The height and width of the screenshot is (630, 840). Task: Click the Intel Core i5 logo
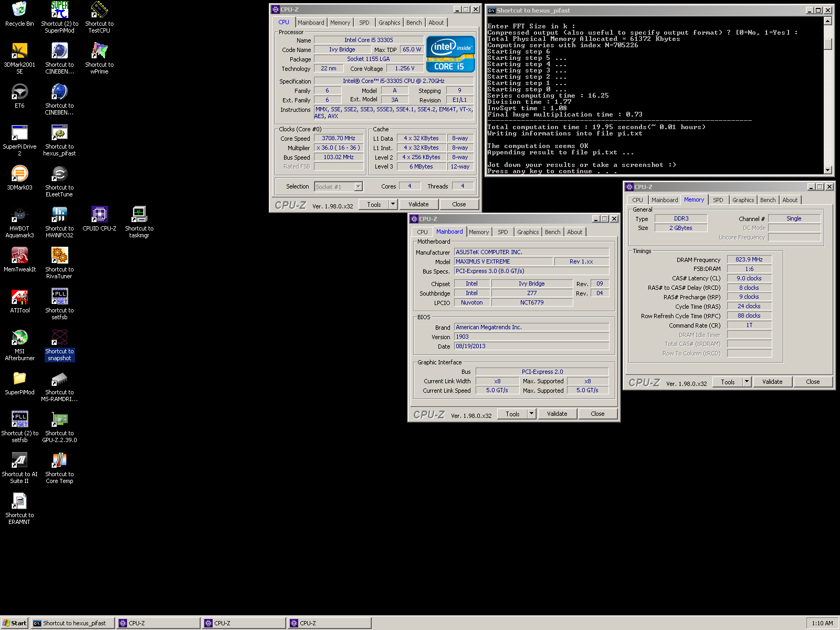coord(450,54)
